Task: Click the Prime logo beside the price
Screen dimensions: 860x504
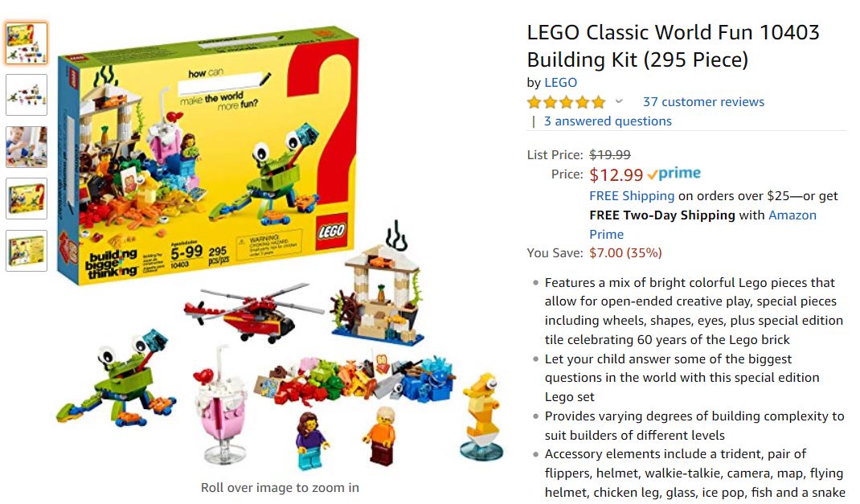Action: tap(674, 174)
